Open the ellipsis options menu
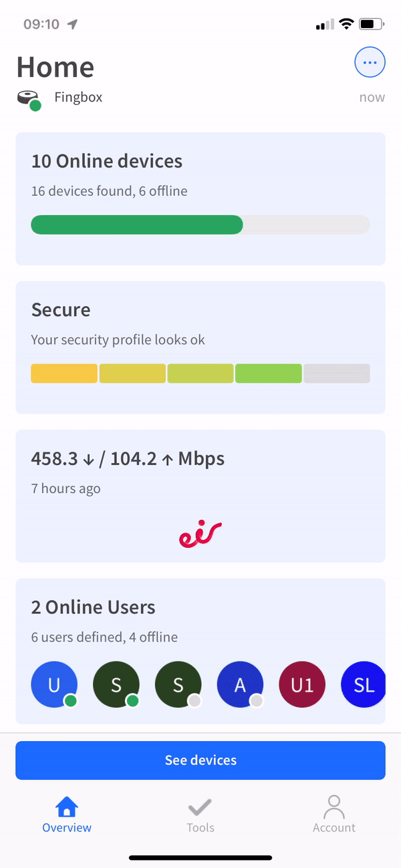The width and height of the screenshot is (401, 868). coord(370,61)
